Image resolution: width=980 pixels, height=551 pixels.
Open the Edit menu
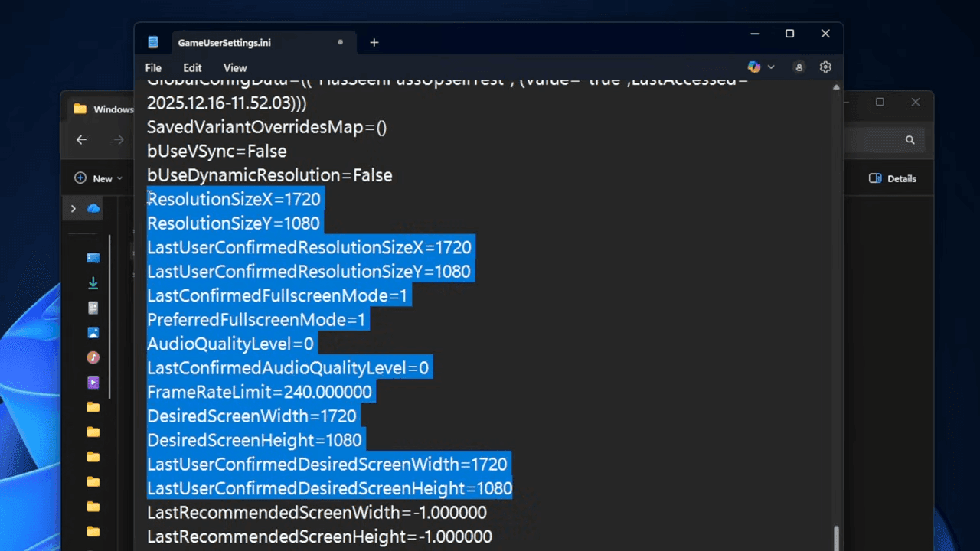pos(192,68)
